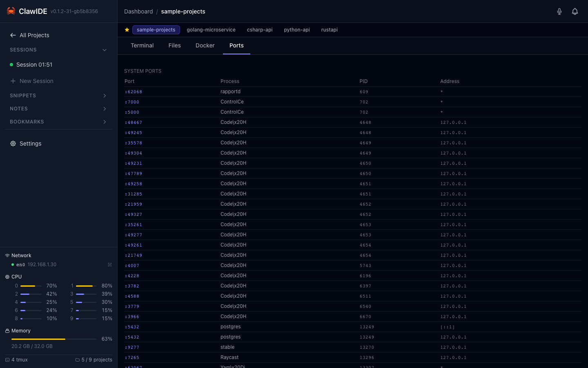
Task: Toggle the favorite star before sample-projects
Action: (x=127, y=29)
